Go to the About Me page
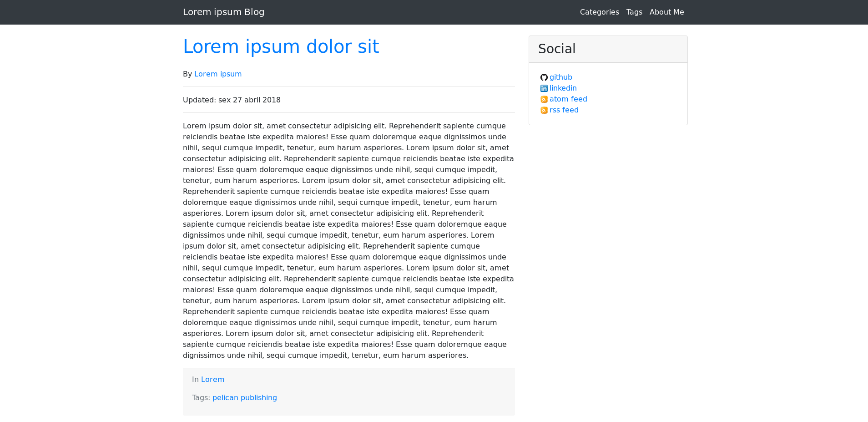 tap(666, 12)
